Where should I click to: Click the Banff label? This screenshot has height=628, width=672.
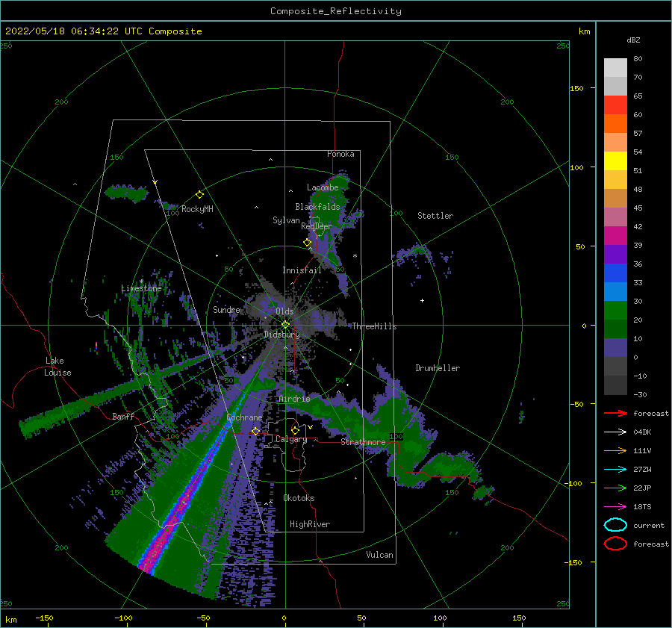pyautogui.click(x=123, y=416)
